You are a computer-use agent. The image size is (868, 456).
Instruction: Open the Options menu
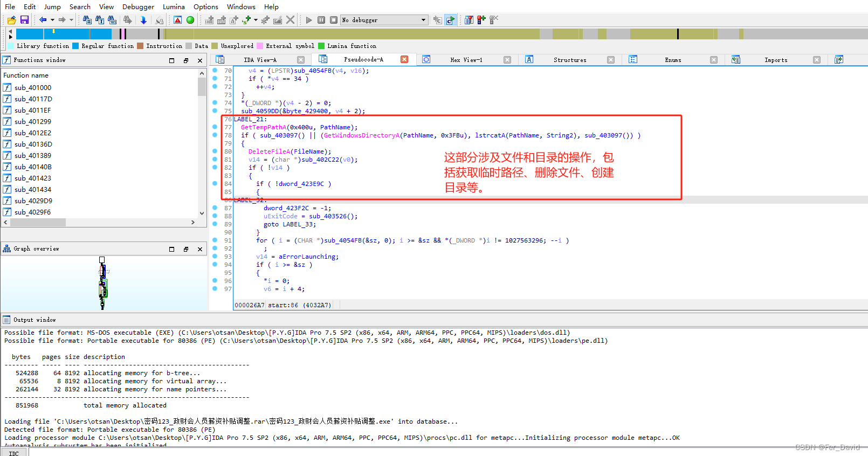click(x=206, y=6)
